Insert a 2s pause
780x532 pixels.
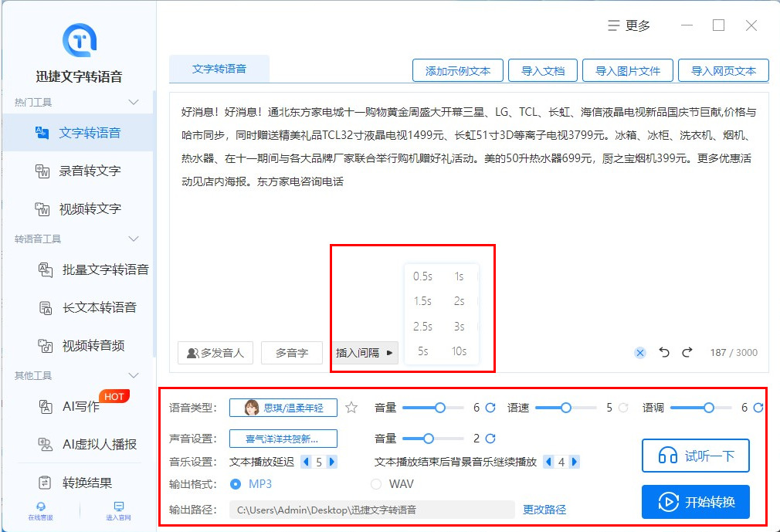pyautogui.click(x=460, y=301)
